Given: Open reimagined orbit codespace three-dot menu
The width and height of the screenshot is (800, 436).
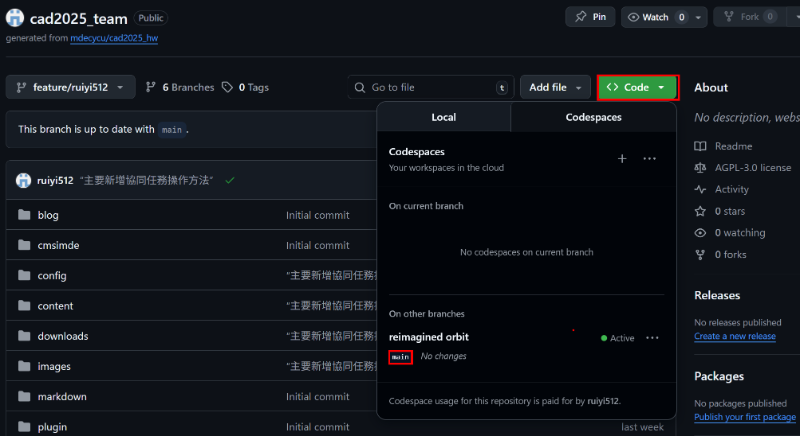Looking at the screenshot, I should point(652,338).
